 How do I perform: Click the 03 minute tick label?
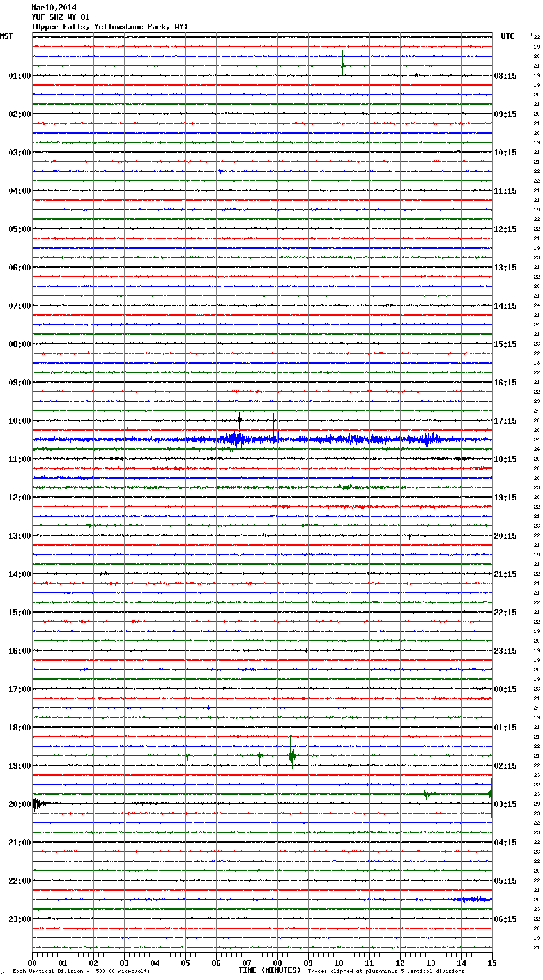[x=125, y=963]
